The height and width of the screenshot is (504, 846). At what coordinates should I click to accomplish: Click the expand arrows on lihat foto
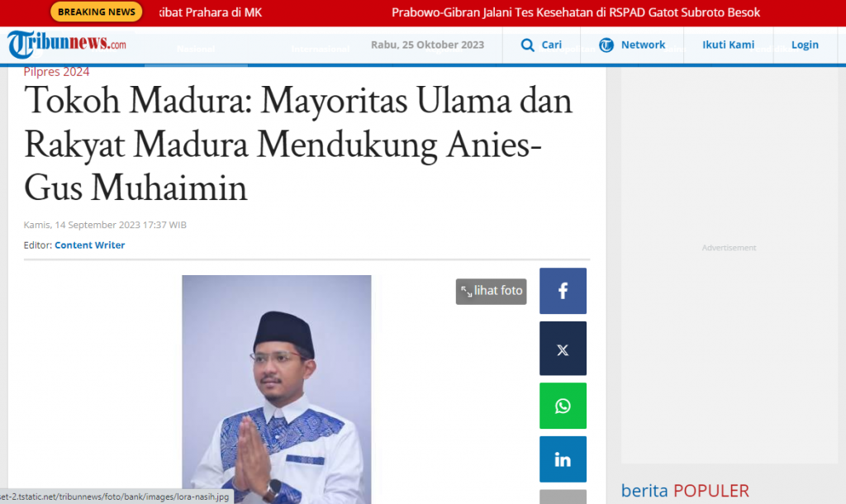click(466, 292)
